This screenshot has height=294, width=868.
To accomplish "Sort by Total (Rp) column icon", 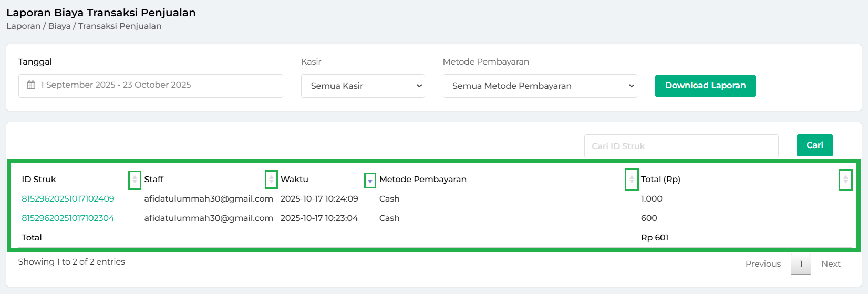I will (845, 180).
